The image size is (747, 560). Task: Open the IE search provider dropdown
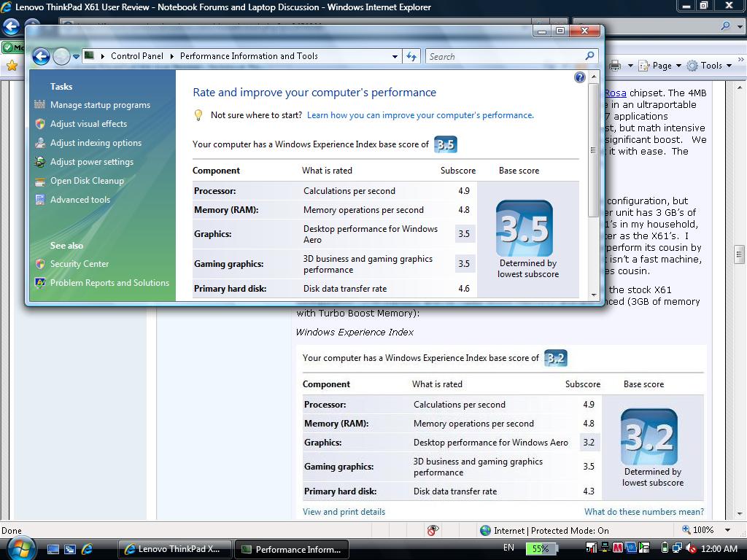point(739,27)
